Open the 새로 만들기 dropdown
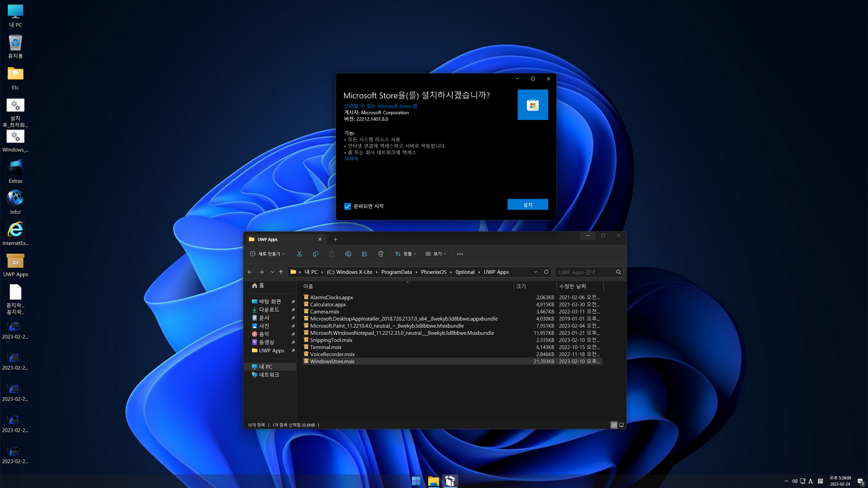 (x=267, y=254)
